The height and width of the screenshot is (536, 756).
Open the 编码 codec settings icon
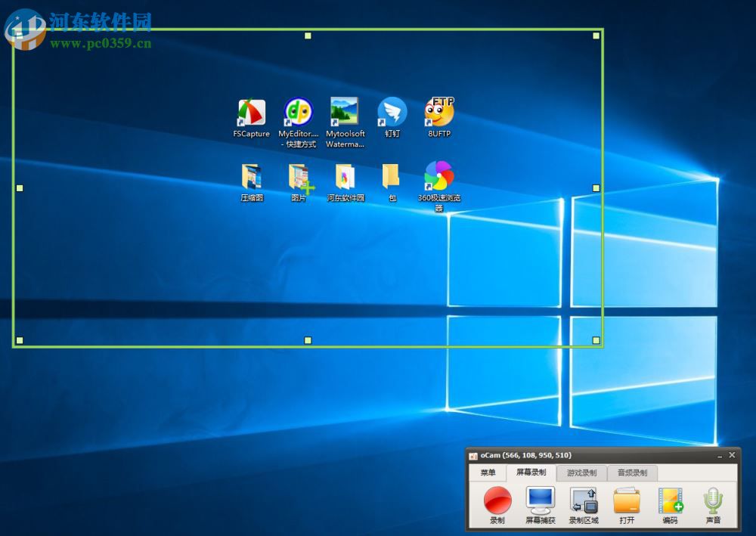click(x=670, y=505)
